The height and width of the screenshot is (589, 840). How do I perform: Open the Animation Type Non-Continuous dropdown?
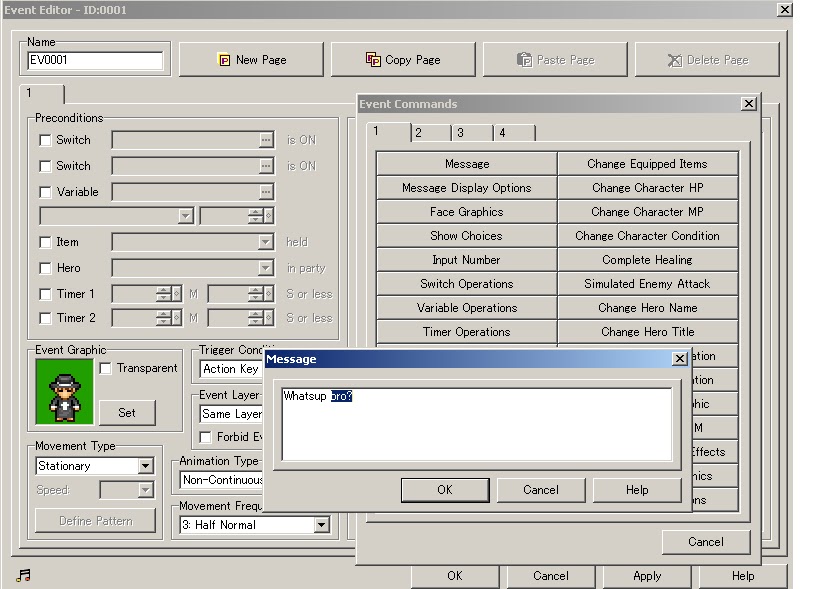tap(222, 480)
